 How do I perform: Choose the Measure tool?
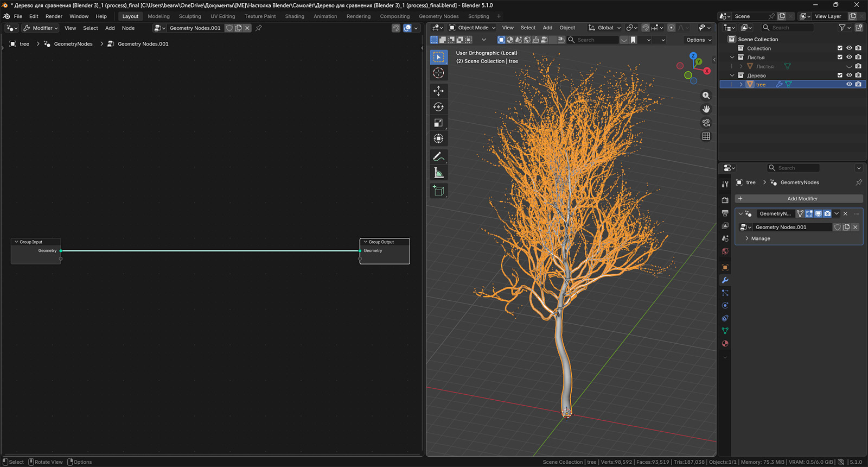[438, 173]
